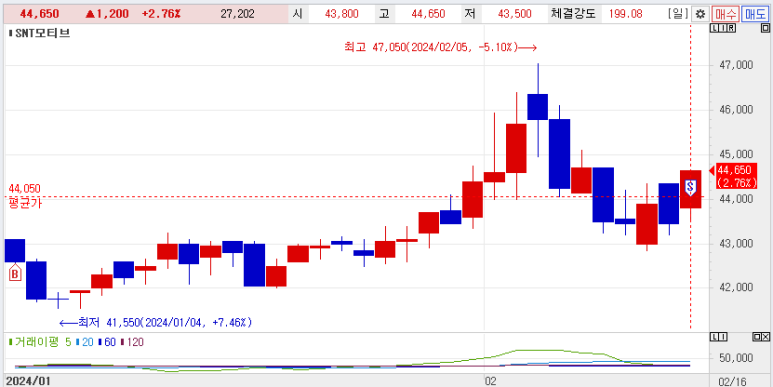Click the L icon on volume panel
This screenshot has height=387, width=773.
coord(714,337)
